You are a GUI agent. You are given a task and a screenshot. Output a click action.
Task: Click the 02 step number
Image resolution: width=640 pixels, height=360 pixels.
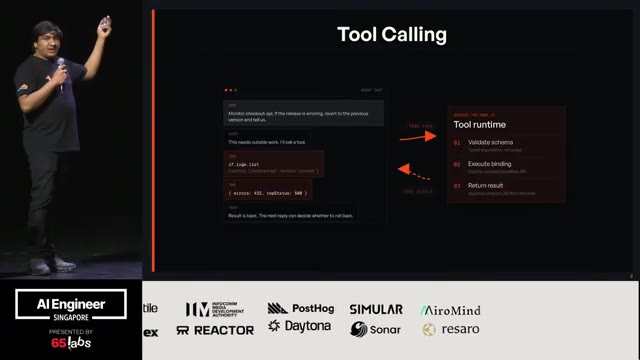point(457,164)
